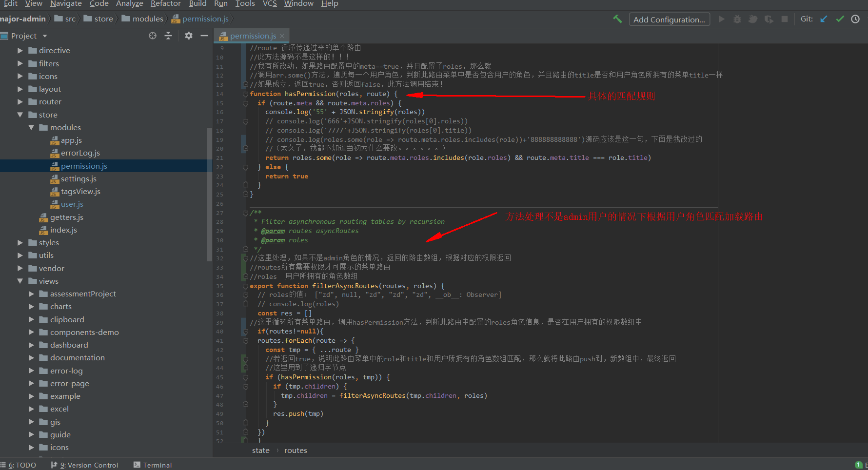Image resolution: width=868 pixels, height=470 pixels.
Task: Expand the layout folder arrow
Action: pyautogui.click(x=20, y=89)
